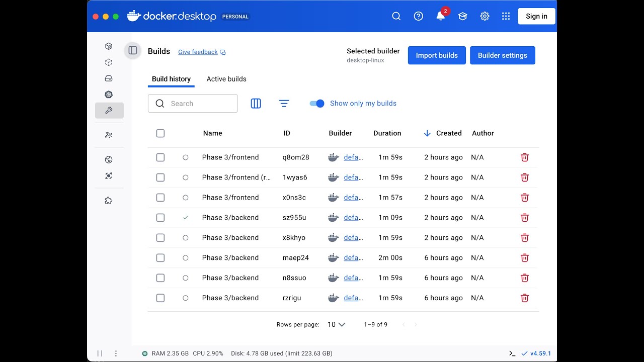Delete build sz955u with trash icon
The image size is (644, 362).
coord(525,218)
